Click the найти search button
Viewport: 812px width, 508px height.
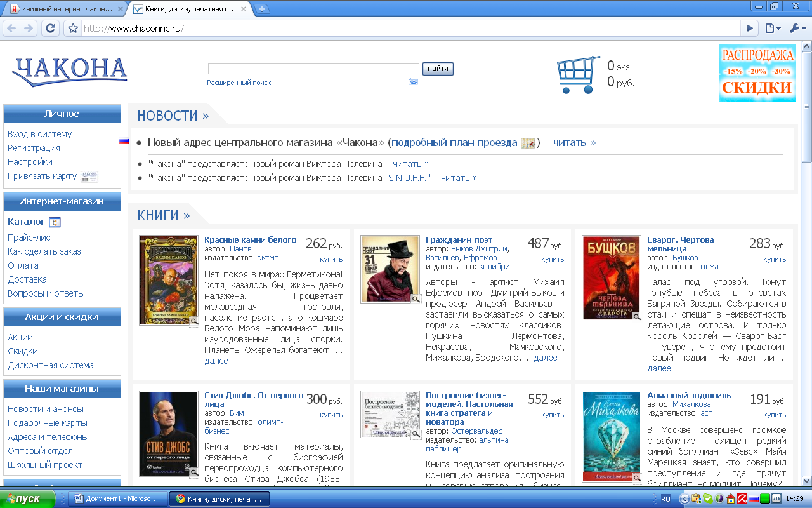(x=438, y=69)
